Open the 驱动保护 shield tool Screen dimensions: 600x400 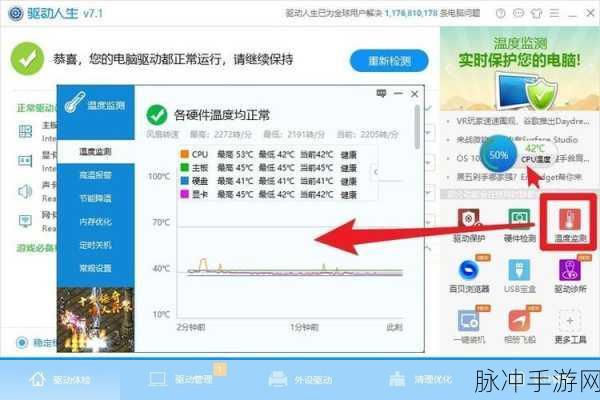[469, 225]
